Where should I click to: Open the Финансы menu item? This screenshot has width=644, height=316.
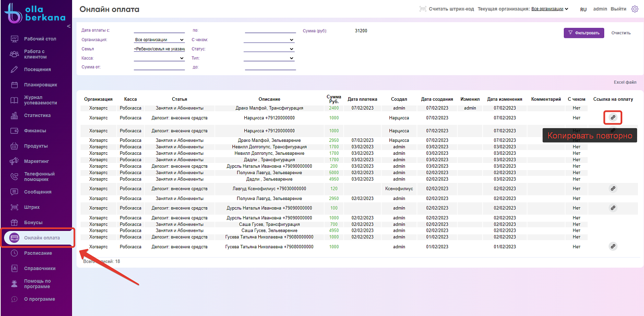pos(35,131)
